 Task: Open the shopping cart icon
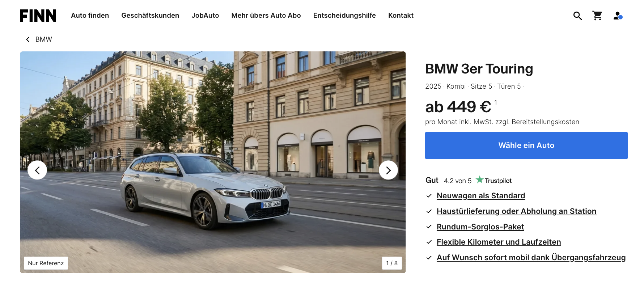597,16
